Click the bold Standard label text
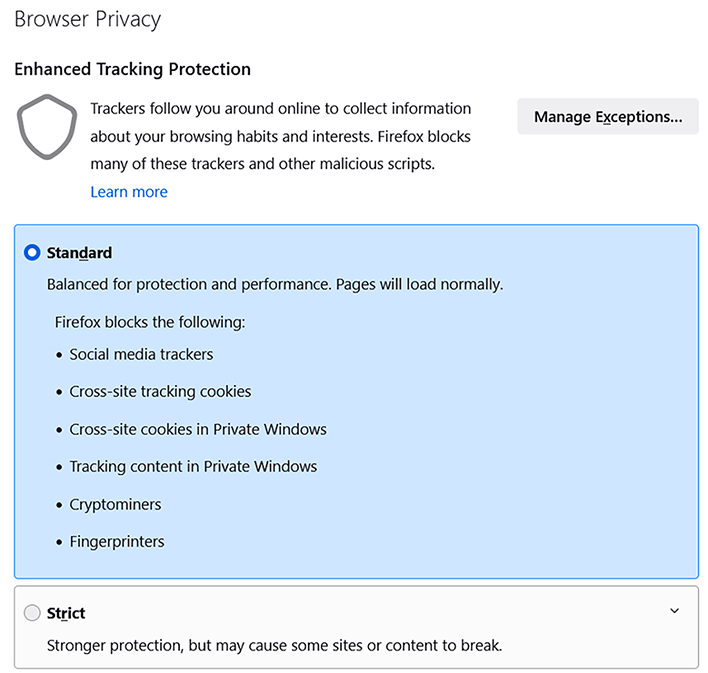The image size is (708, 673). [x=80, y=253]
